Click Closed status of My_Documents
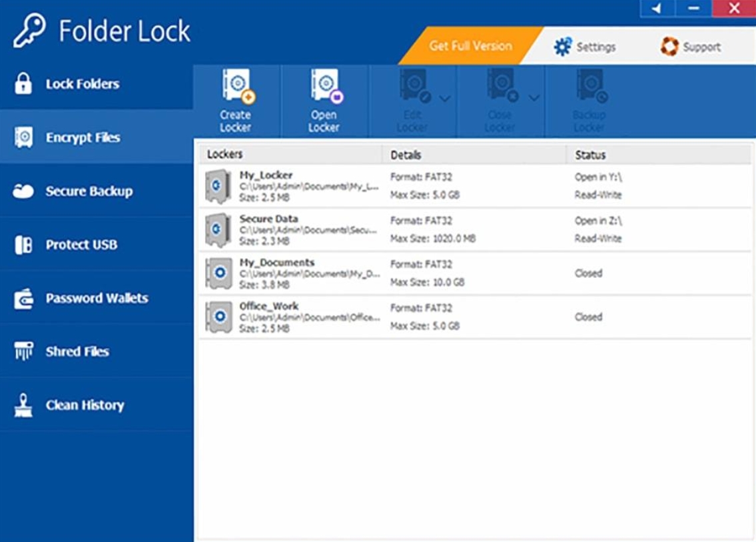This screenshot has height=542, width=756. pos(588,273)
